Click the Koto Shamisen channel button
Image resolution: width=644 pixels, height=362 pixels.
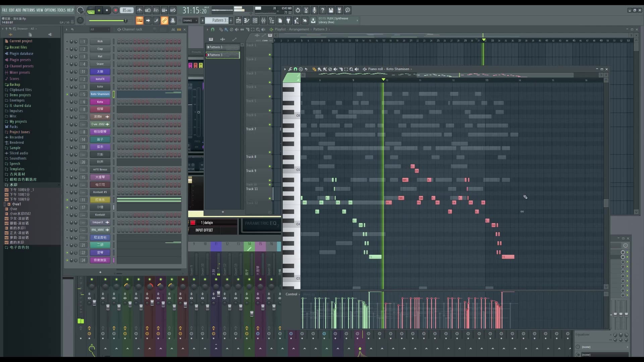point(100,94)
